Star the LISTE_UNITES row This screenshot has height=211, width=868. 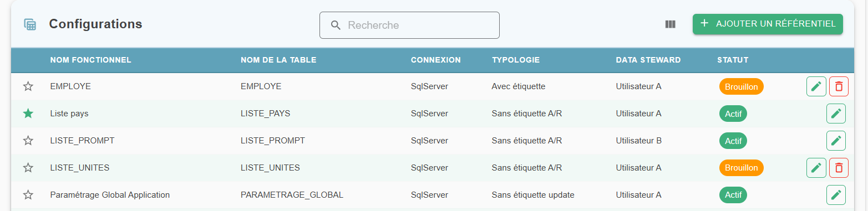point(28,167)
